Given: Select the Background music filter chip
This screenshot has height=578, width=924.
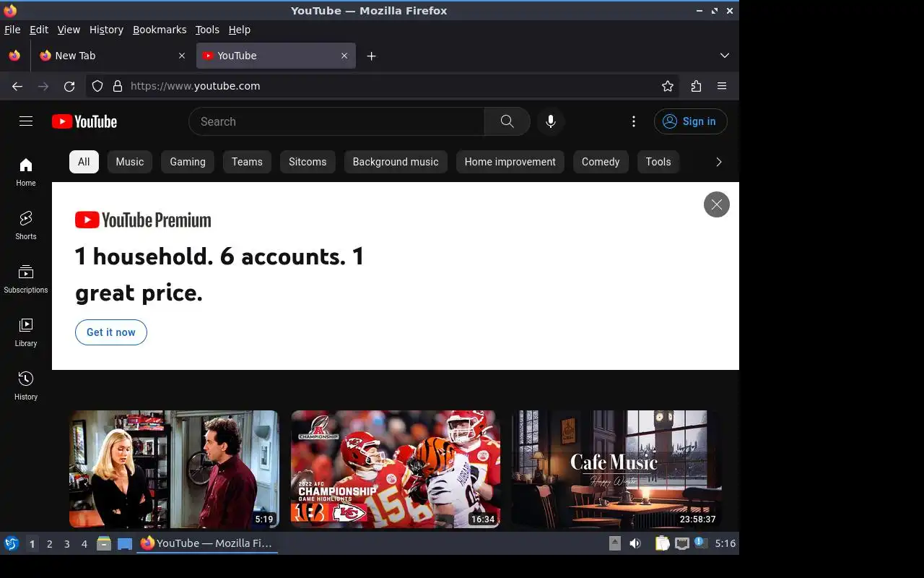Looking at the screenshot, I should click(396, 162).
